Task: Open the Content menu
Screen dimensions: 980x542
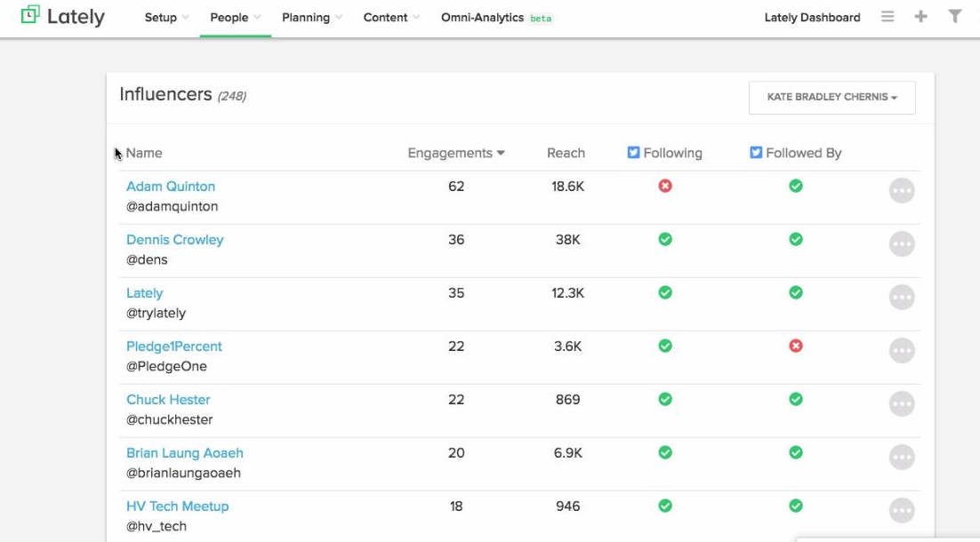Action: [391, 18]
